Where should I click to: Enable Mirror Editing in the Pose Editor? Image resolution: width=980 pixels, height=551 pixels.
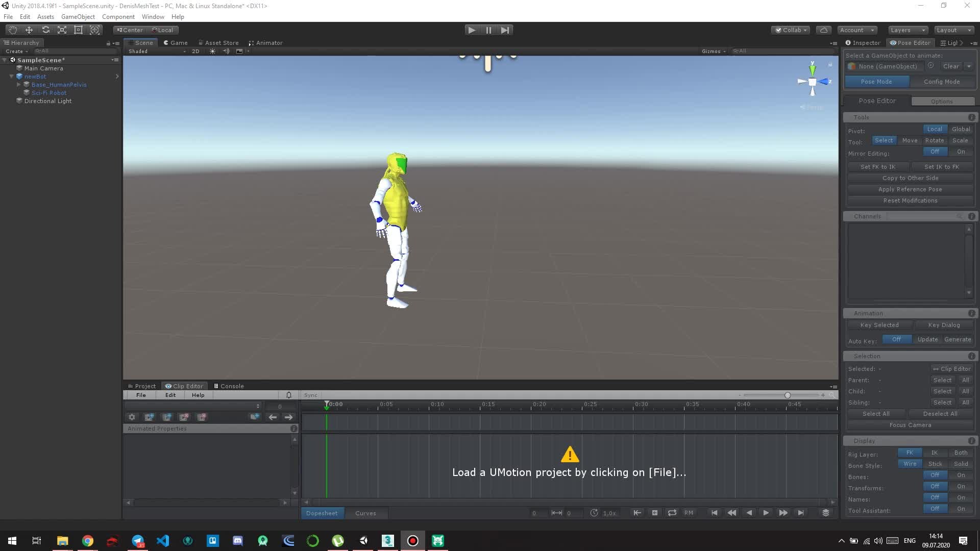click(x=962, y=152)
